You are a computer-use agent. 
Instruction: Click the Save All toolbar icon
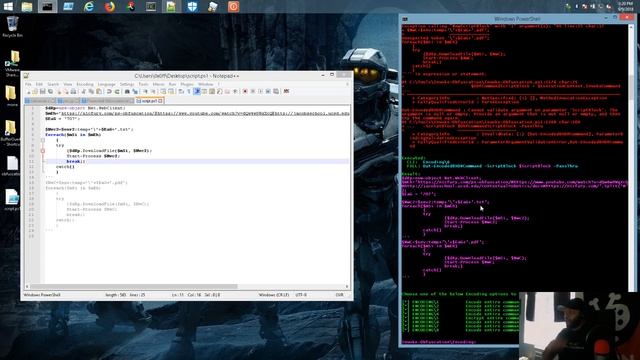pyautogui.click(x=50, y=91)
